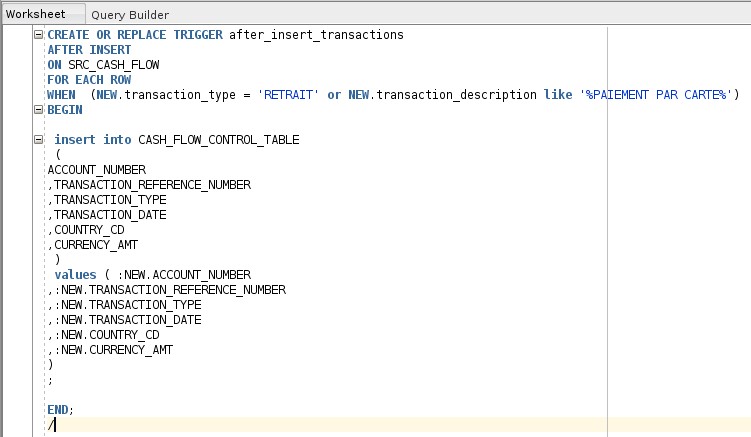Click the trigger name after_insert_transactions
The height and width of the screenshot is (437, 751).
tap(316, 34)
